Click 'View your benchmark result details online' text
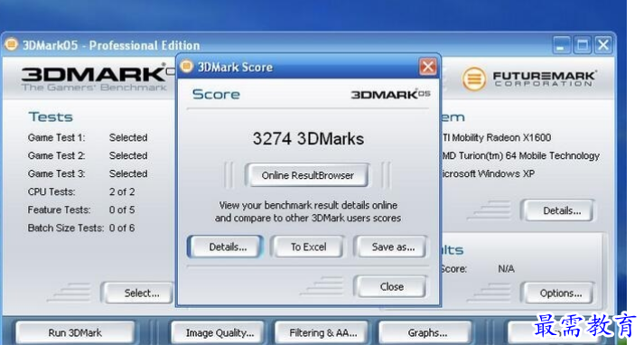This screenshot has height=354, width=644. coord(308,205)
